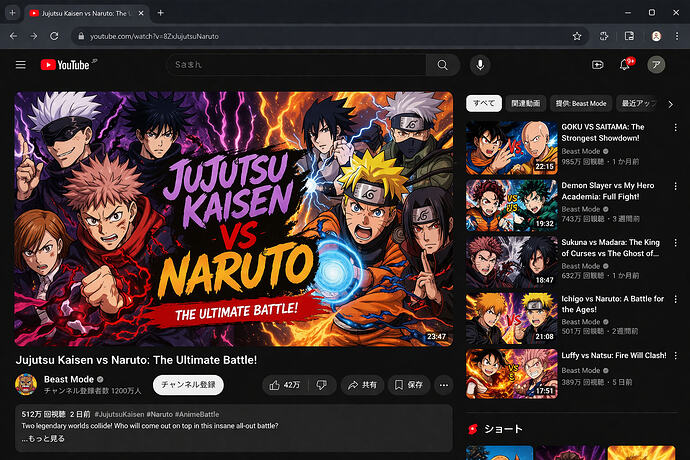
Task: Go back in the browser
Action: coord(14,36)
